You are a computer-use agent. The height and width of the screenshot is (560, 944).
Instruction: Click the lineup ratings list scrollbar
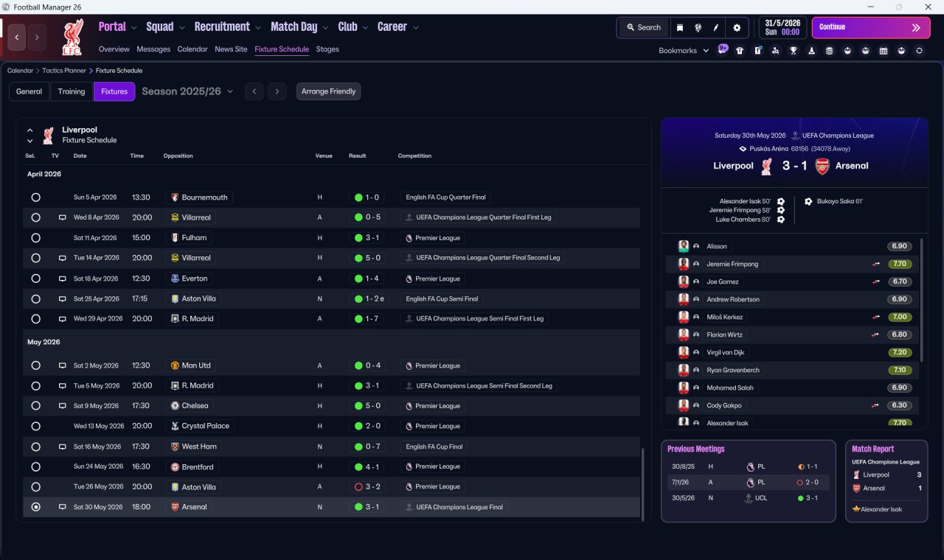click(x=922, y=299)
